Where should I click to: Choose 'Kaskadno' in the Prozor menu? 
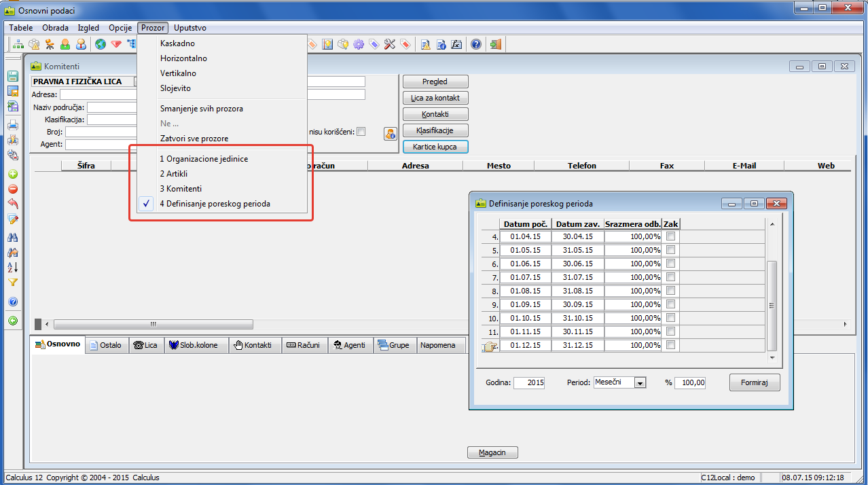(177, 43)
